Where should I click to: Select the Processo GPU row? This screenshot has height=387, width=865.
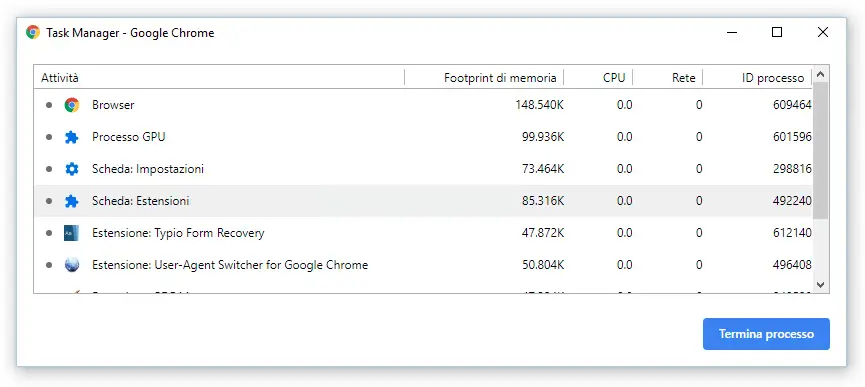(x=423, y=137)
